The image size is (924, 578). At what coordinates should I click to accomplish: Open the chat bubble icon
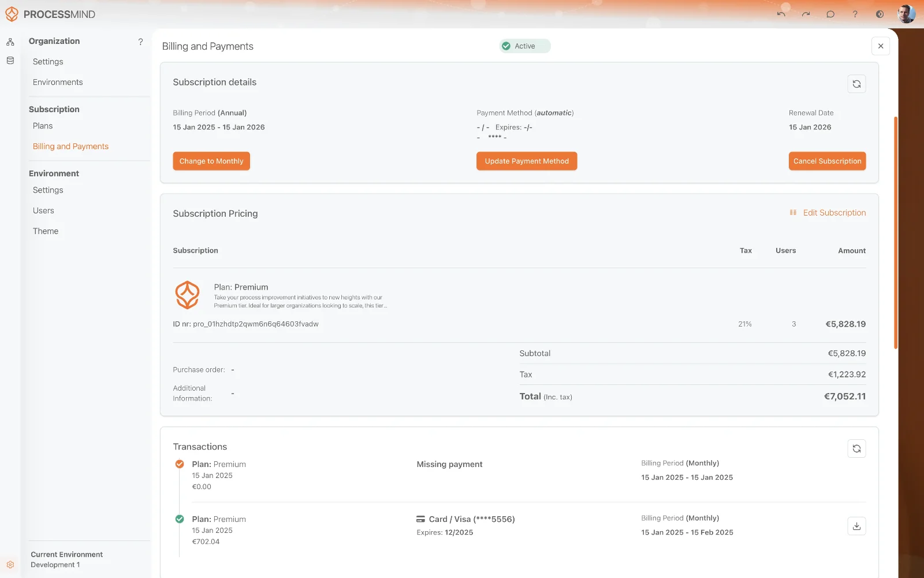click(830, 14)
